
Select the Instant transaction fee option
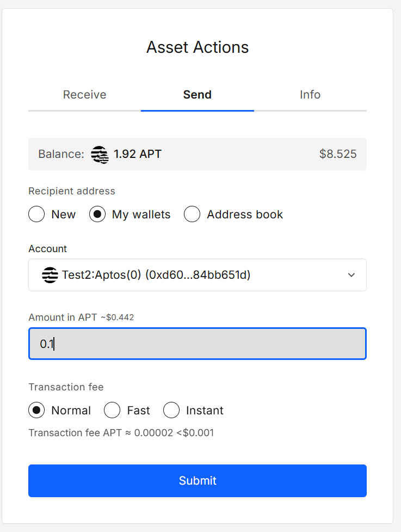click(171, 411)
